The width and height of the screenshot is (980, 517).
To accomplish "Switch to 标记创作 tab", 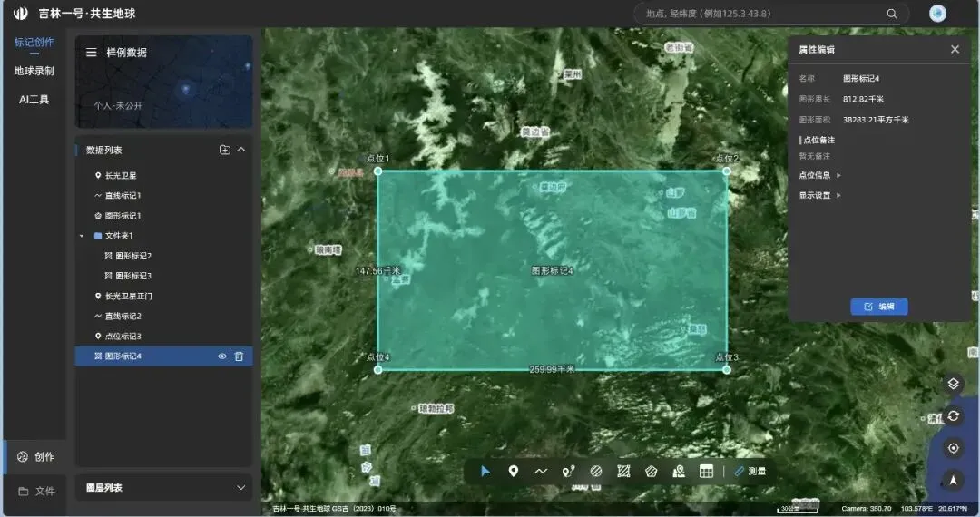I will [34, 43].
